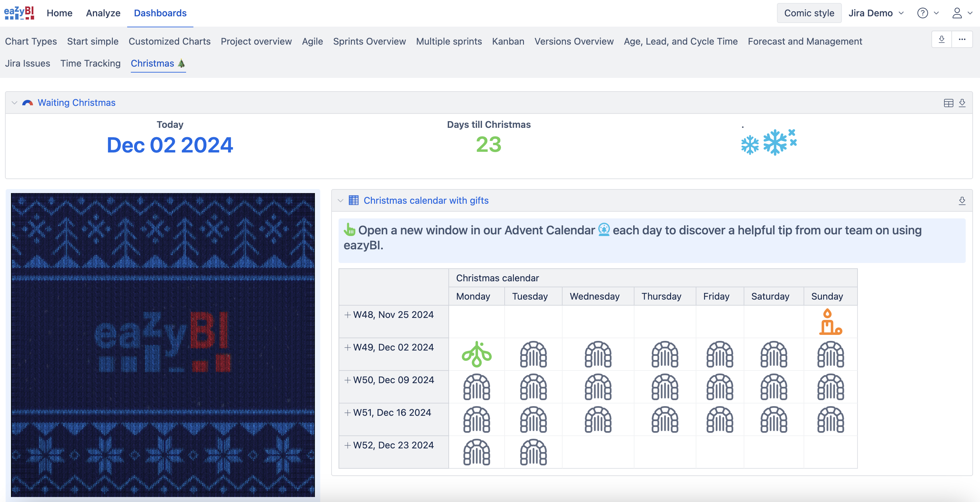
Task: Click the snowflakes image in Waiting Christmas
Action: (x=769, y=142)
